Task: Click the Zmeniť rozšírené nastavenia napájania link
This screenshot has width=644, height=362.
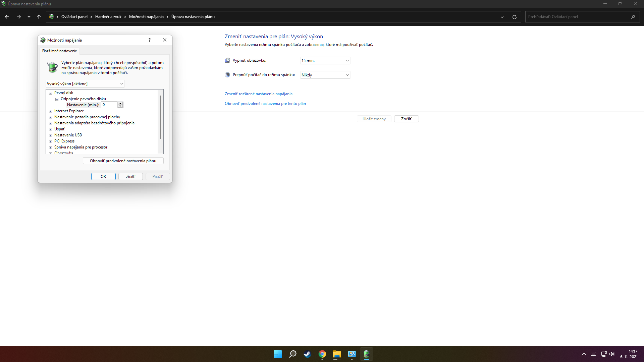Action: tap(258, 94)
